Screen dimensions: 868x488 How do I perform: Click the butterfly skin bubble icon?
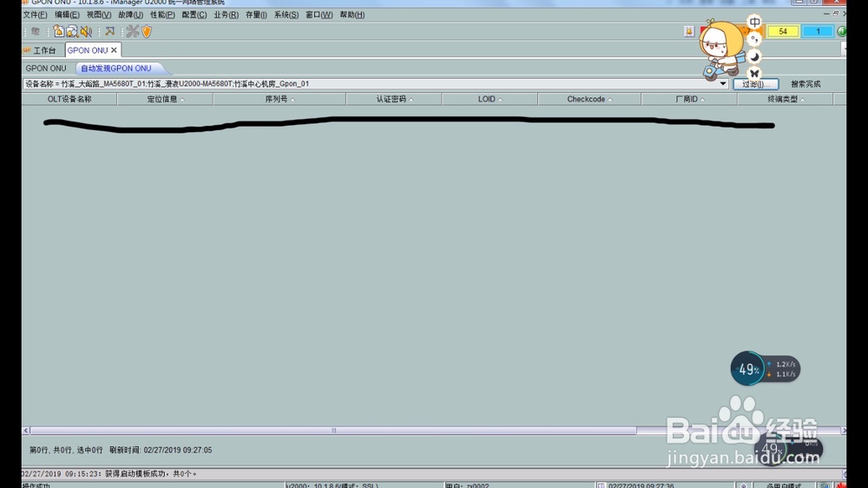tap(754, 73)
